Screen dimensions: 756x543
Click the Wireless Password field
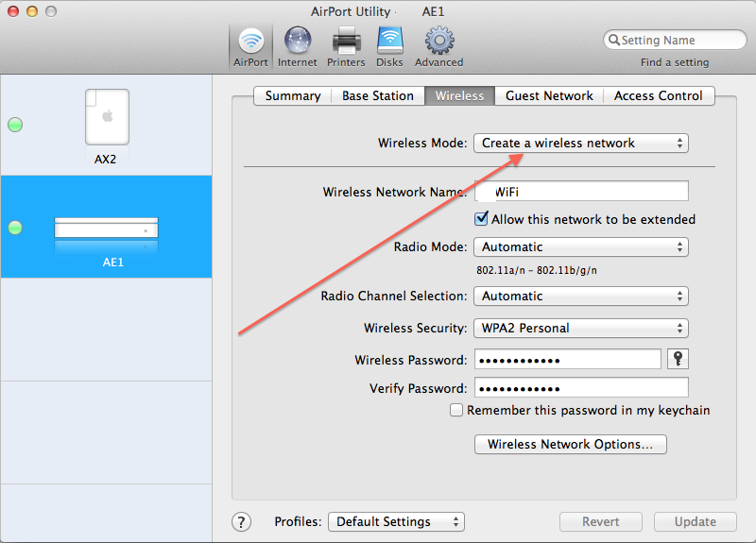[x=568, y=360]
